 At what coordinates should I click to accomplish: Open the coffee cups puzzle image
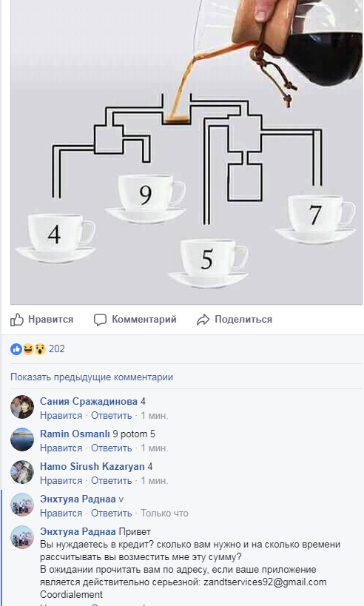coord(186,152)
